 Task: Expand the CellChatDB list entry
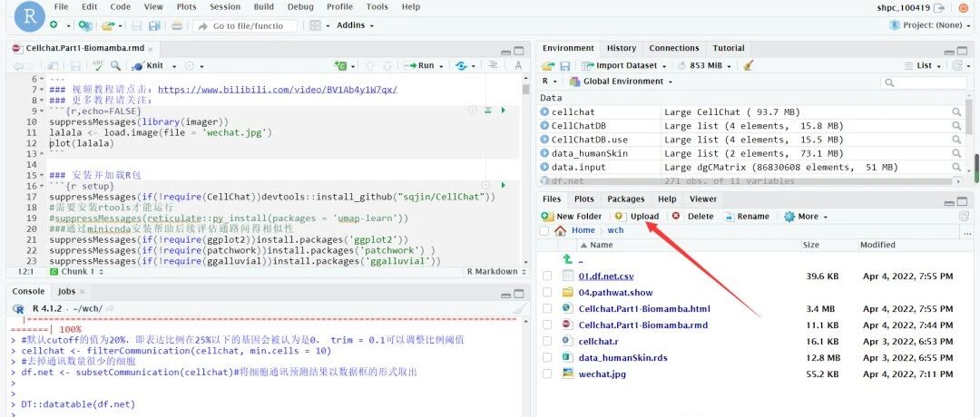(x=544, y=126)
